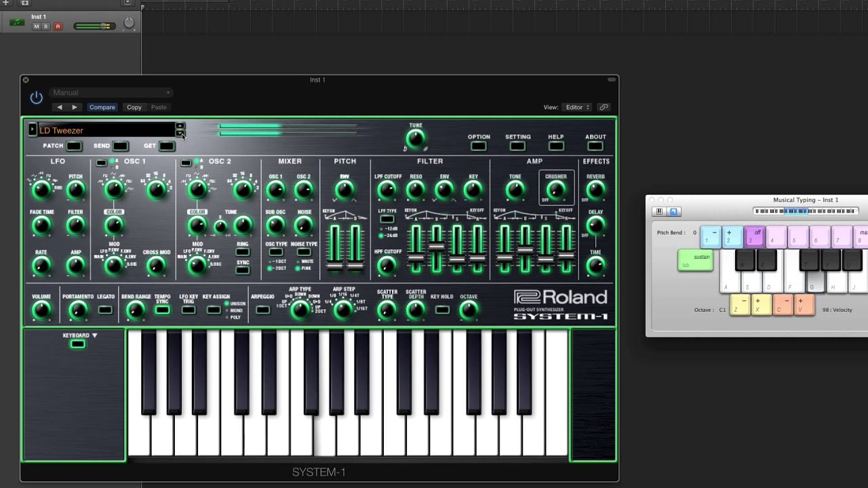
Task: Click the LFO Fade Time knob
Action: click(x=42, y=226)
